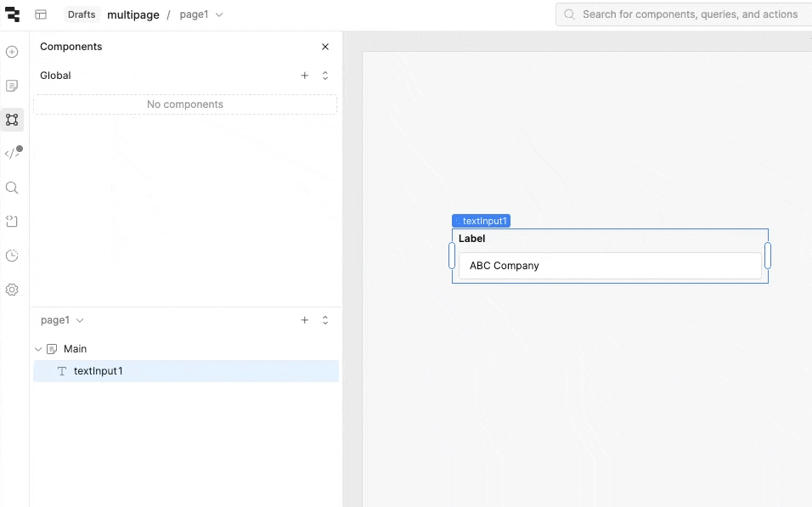Click the Retool logo in the top bar

click(13, 14)
